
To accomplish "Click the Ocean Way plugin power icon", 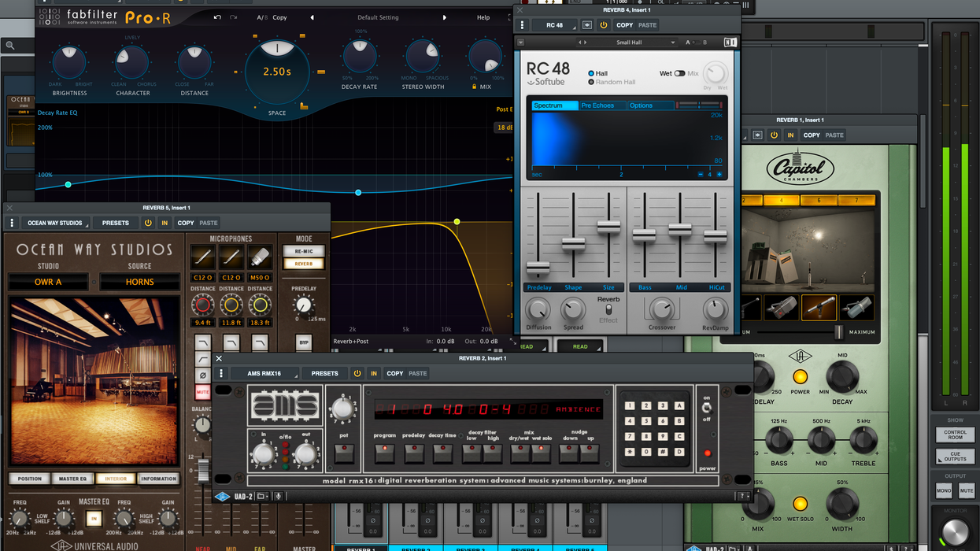I will [148, 223].
